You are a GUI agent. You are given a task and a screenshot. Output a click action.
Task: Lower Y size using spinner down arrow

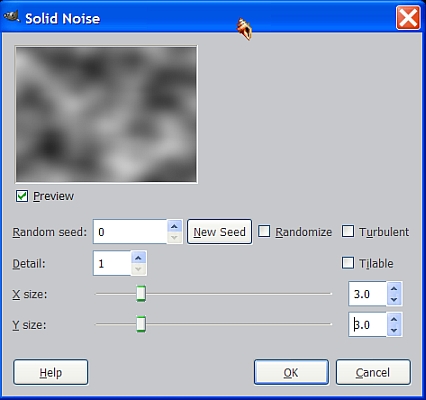click(x=394, y=330)
